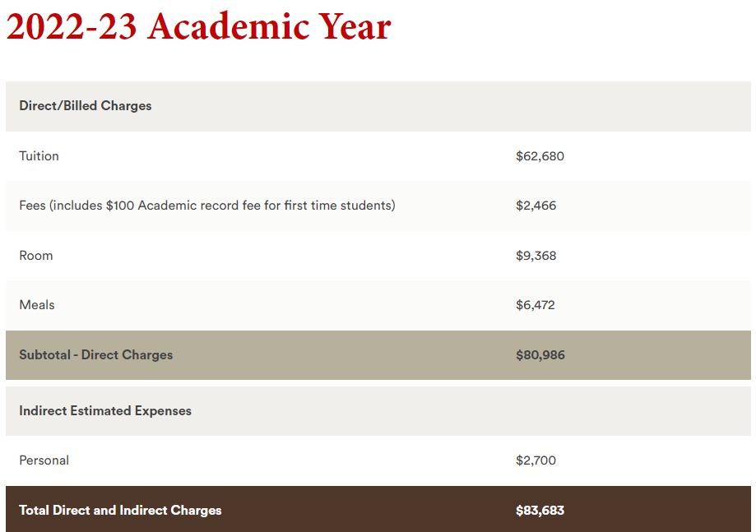The width and height of the screenshot is (756, 532).
Task: Select the Indirect Estimated Expenses header
Action: (105, 411)
